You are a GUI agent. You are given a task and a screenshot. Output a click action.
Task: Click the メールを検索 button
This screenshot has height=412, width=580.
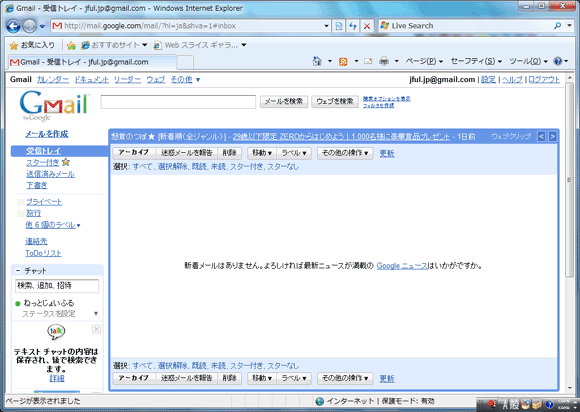[284, 101]
